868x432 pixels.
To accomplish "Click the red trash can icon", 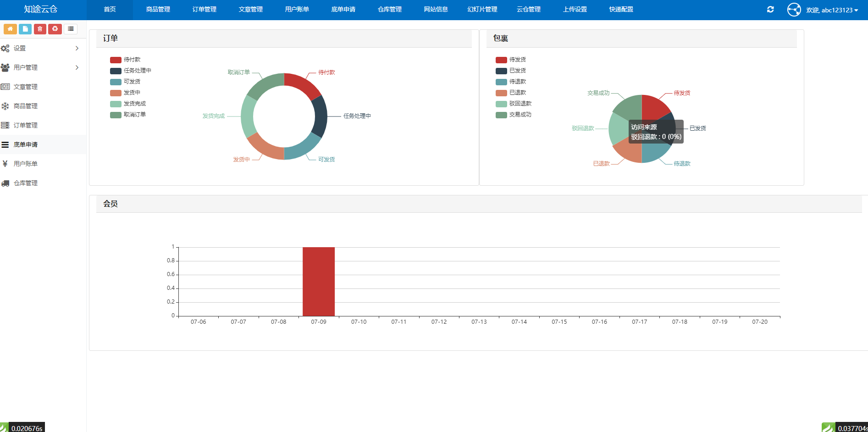I will pyautogui.click(x=40, y=29).
